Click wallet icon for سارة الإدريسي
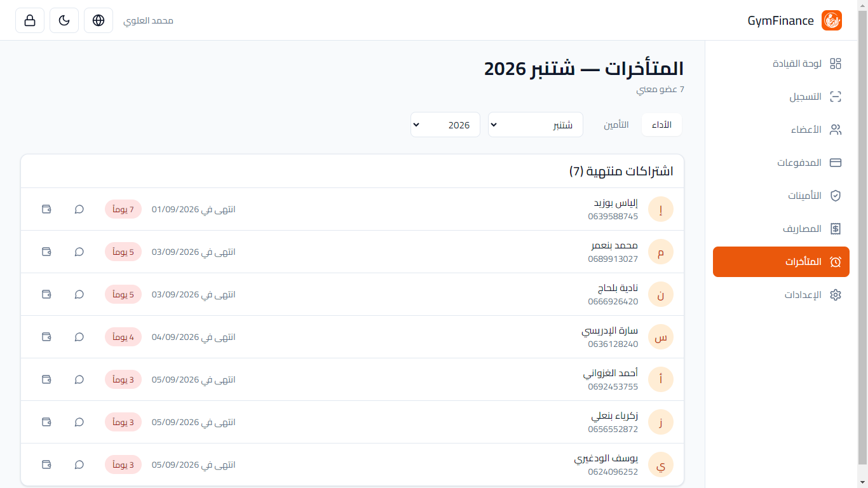Image resolution: width=868 pixels, height=488 pixels. tap(46, 337)
